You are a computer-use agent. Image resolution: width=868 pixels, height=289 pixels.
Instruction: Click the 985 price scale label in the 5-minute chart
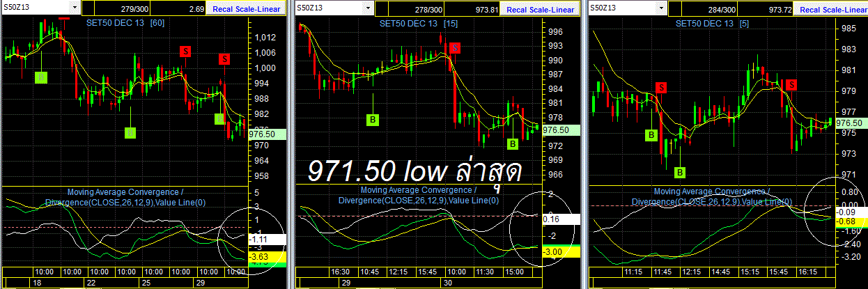pos(851,29)
